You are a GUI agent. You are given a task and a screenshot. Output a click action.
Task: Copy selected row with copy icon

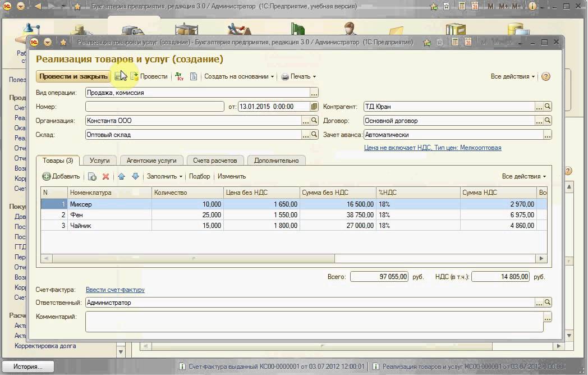tap(92, 176)
